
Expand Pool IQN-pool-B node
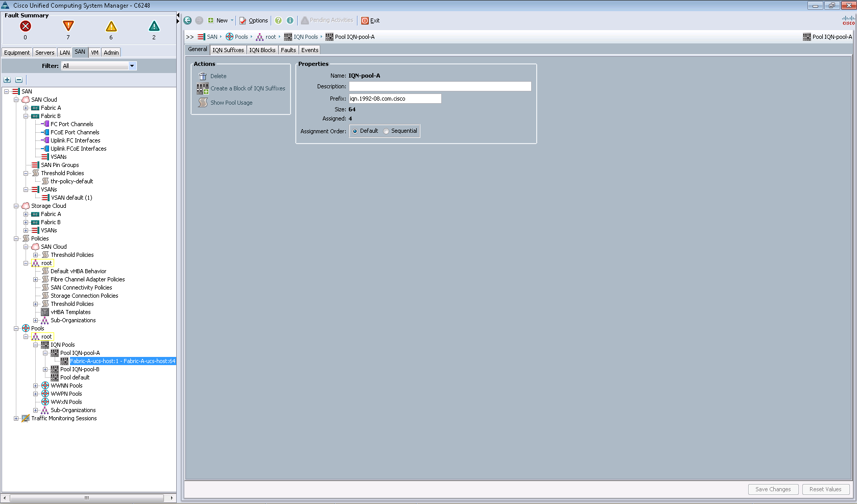(x=45, y=369)
